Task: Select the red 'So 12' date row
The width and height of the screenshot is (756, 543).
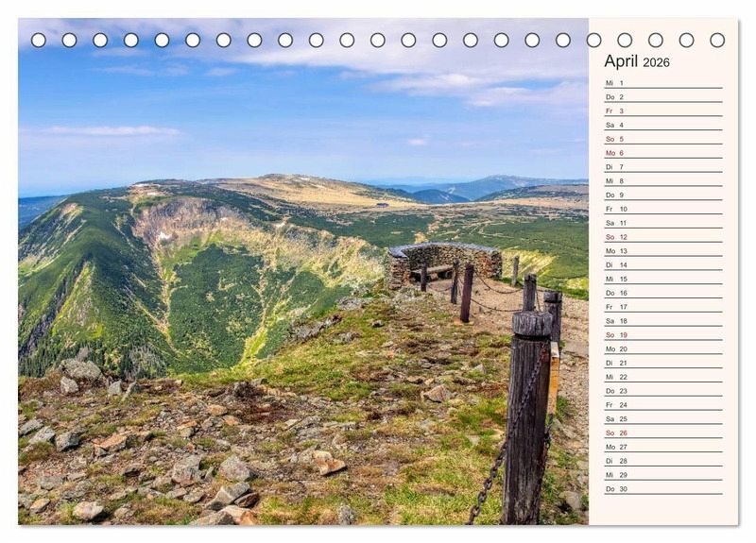Action: pos(663,237)
